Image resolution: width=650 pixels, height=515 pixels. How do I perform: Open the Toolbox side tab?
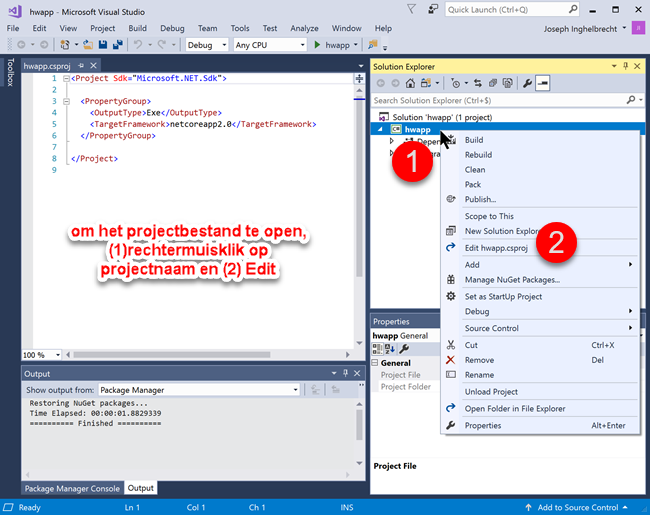tap(10, 72)
